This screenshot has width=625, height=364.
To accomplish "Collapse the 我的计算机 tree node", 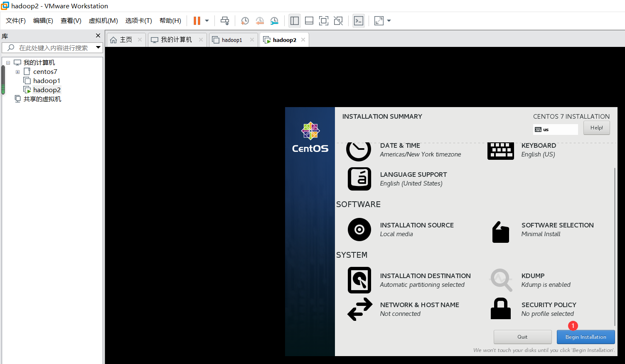I will [8, 63].
